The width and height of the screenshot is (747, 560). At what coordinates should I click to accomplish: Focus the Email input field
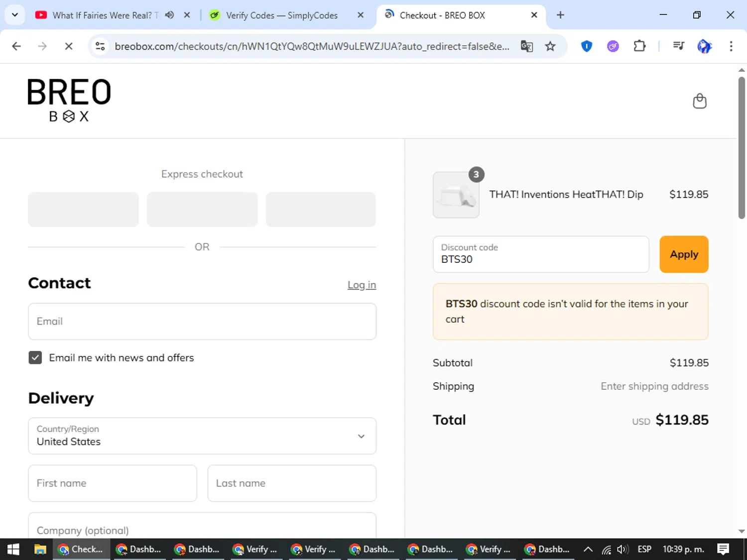202,322
